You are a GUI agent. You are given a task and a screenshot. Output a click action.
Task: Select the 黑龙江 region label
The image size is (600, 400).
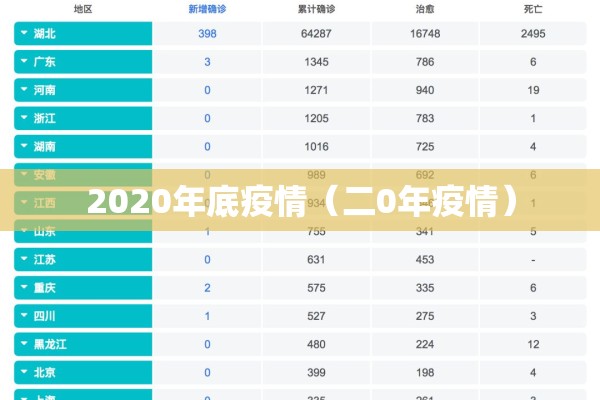50,344
